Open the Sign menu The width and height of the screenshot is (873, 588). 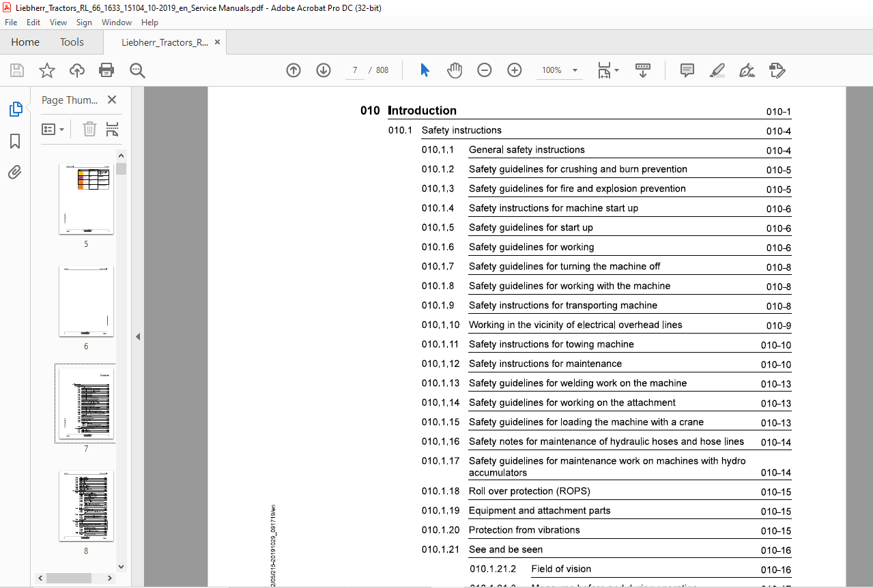coord(84,23)
